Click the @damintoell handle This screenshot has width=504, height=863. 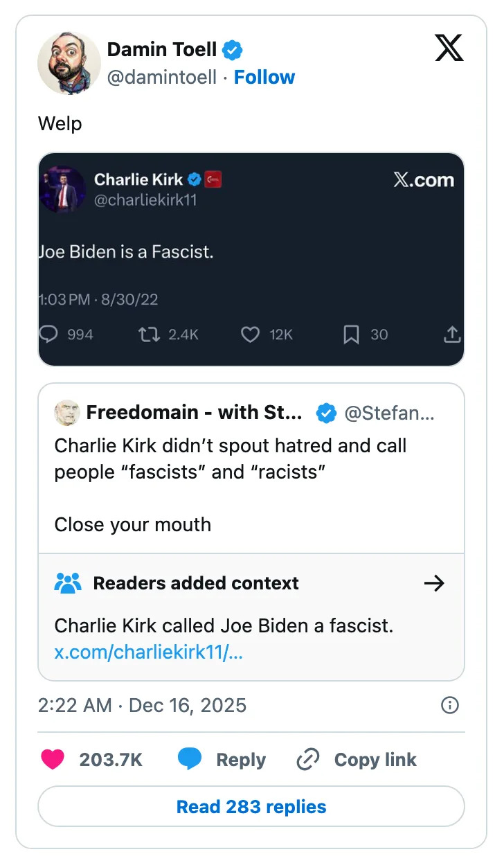tap(162, 78)
